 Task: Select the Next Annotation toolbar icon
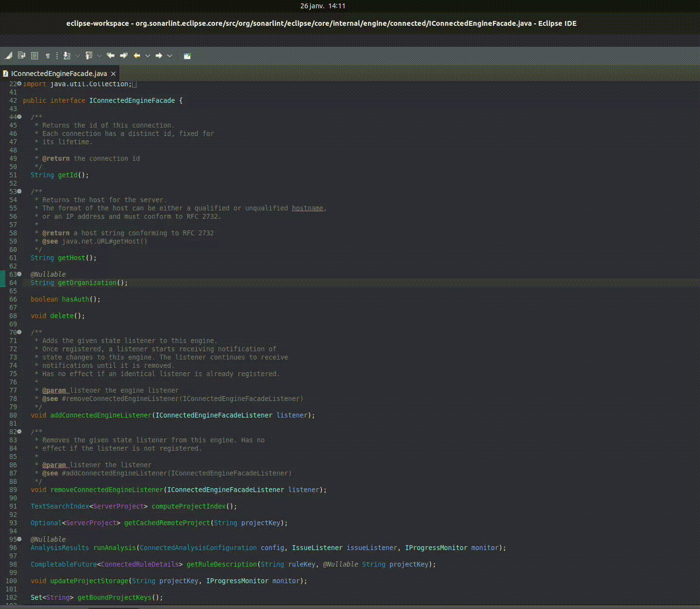(67, 56)
